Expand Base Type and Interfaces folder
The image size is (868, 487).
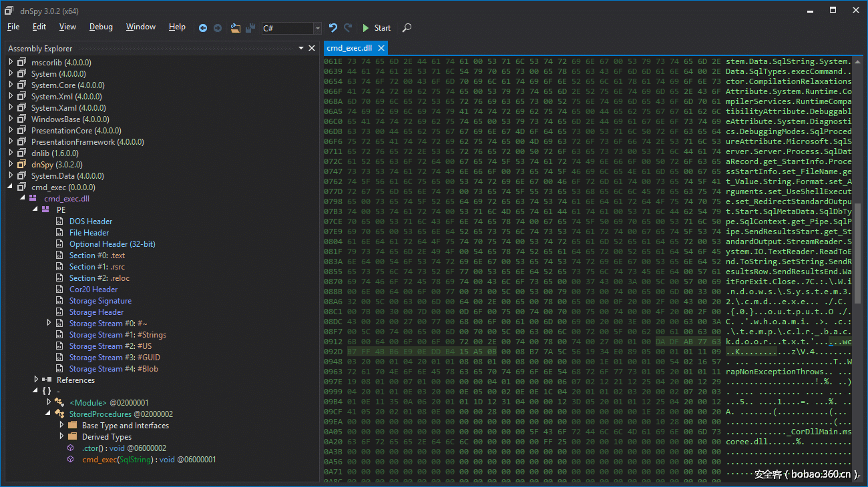(61, 425)
